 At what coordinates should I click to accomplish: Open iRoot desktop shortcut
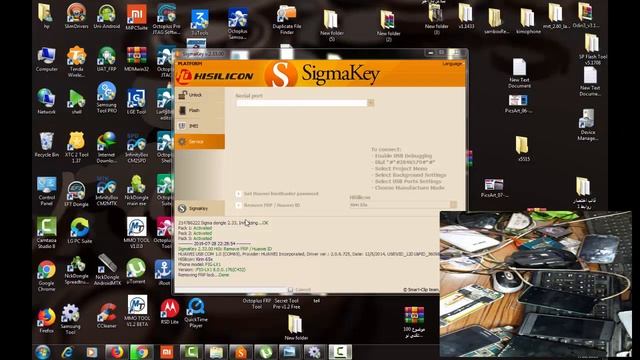pos(164,273)
